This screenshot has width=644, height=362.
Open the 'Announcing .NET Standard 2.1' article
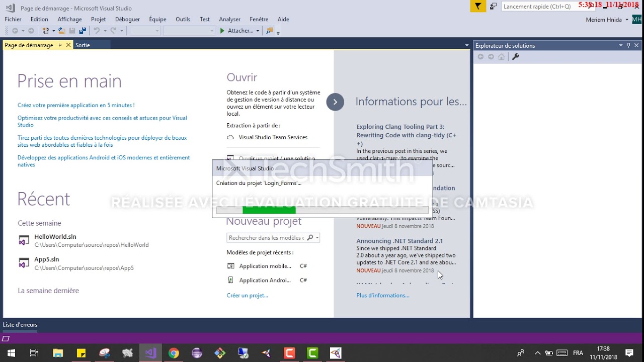[399, 241]
